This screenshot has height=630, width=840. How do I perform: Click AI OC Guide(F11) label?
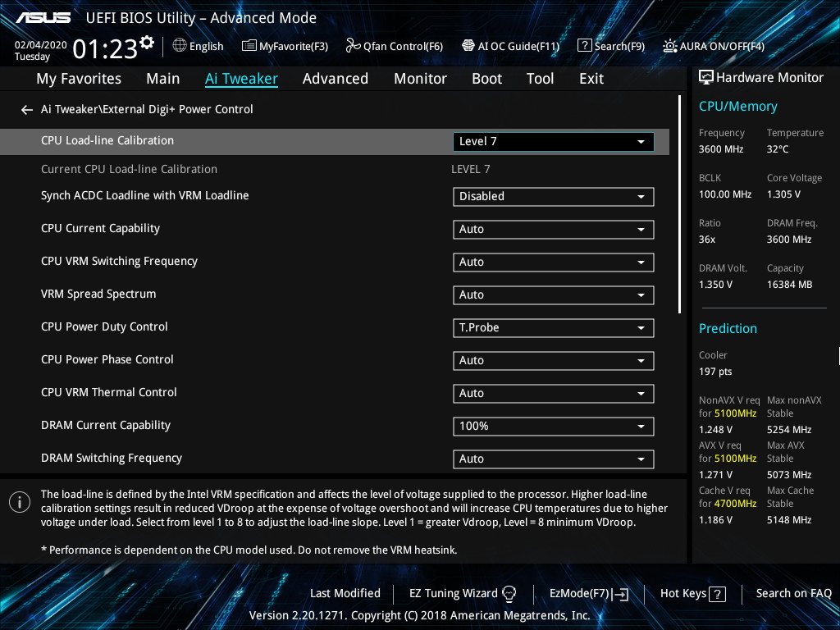click(518, 46)
